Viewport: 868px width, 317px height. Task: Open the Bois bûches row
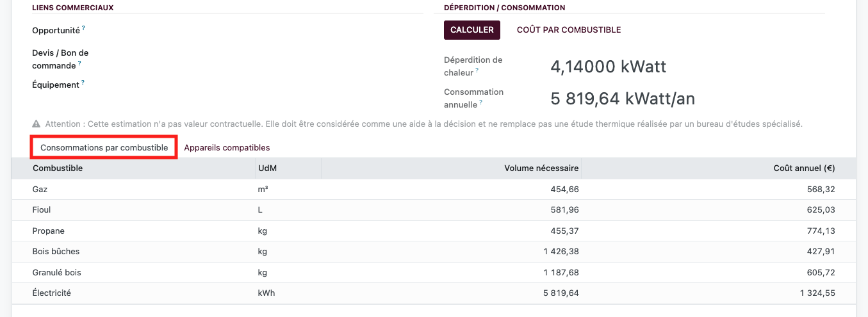coord(434,251)
